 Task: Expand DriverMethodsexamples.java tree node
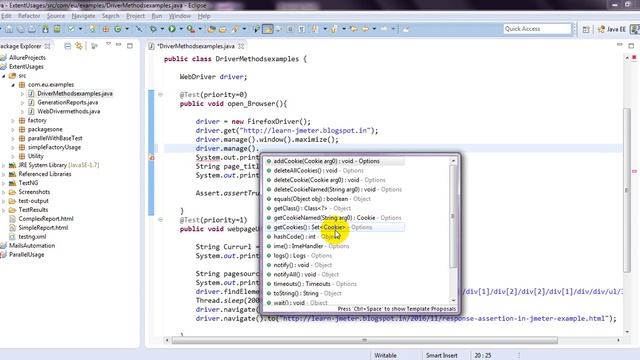(x=22, y=94)
